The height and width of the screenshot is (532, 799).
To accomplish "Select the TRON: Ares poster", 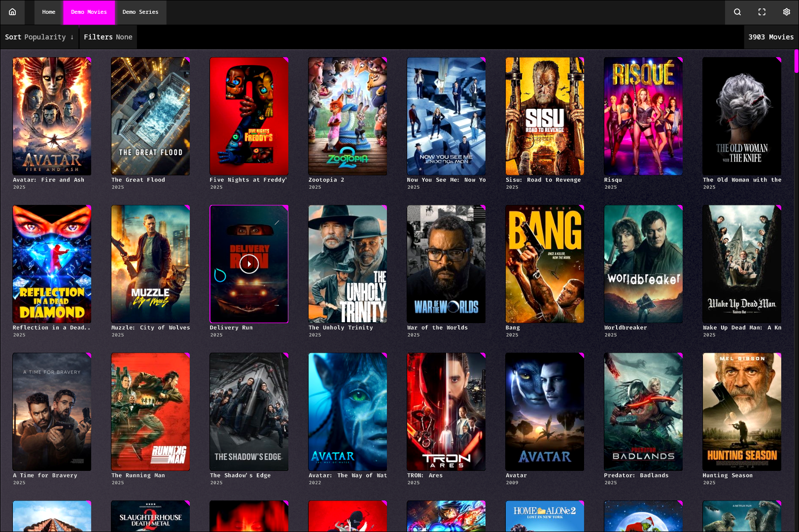I will pyautogui.click(x=446, y=412).
